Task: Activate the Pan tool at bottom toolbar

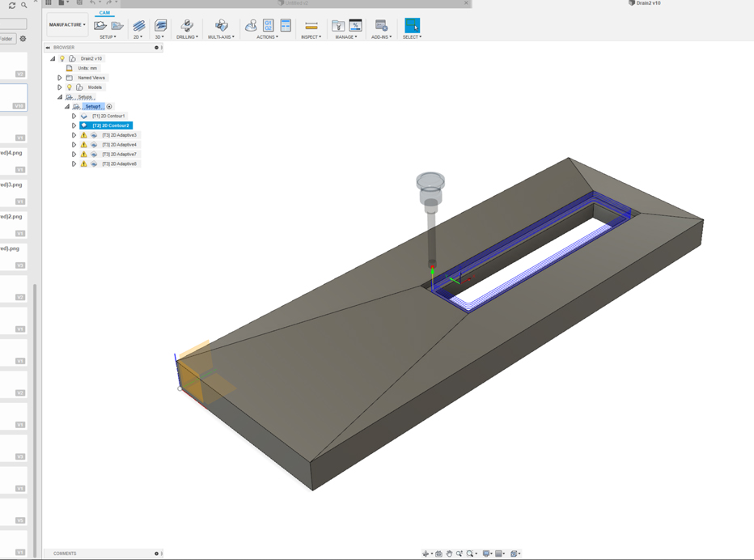Action: click(x=451, y=554)
